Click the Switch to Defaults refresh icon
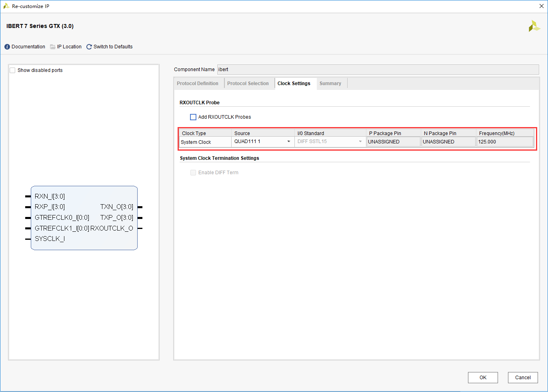The width and height of the screenshot is (548, 392). point(89,47)
